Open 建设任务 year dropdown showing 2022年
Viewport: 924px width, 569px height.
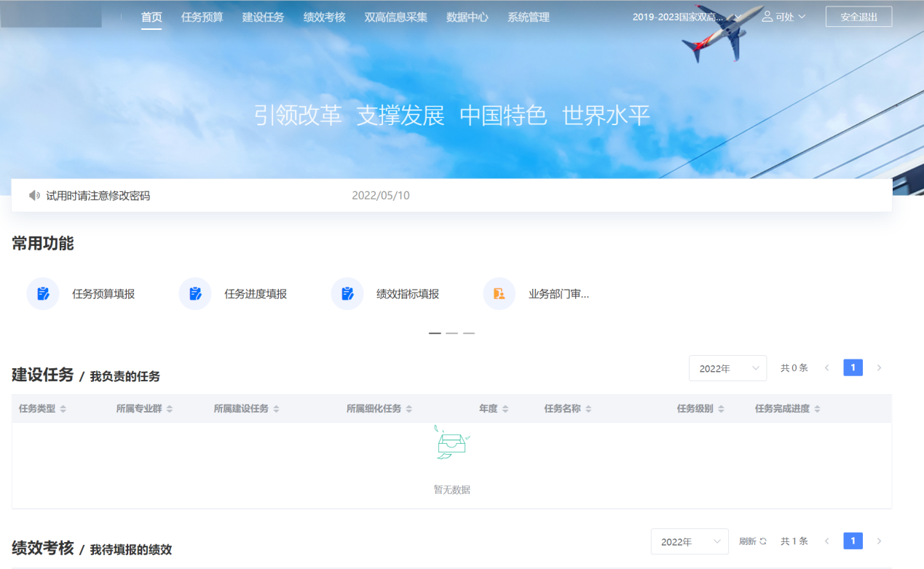pos(727,368)
